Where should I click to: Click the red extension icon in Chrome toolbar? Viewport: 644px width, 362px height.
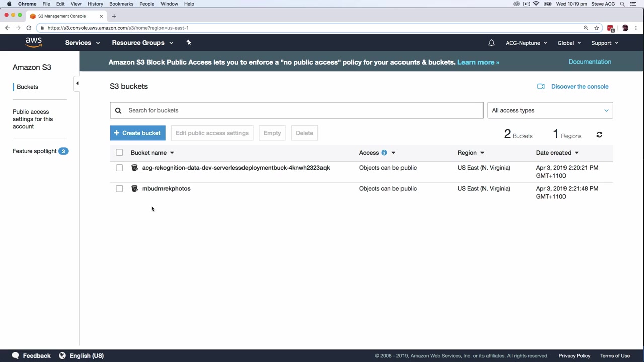coord(611,28)
